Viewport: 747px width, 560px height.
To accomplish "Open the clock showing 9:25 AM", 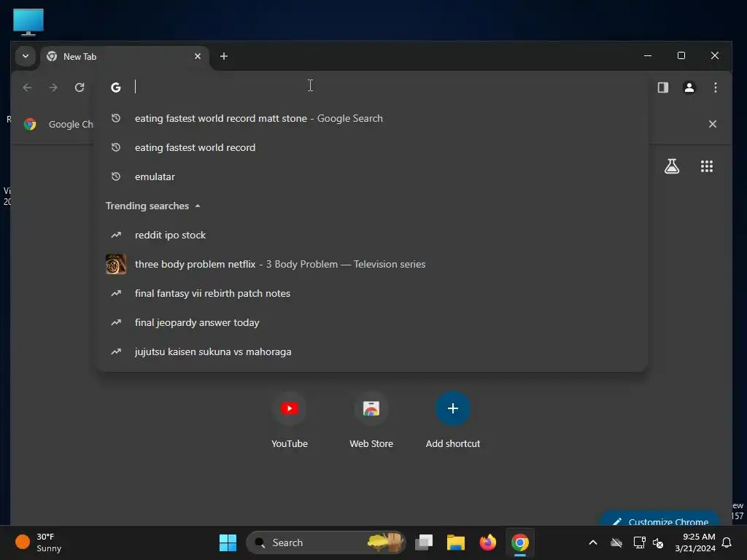I will tap(694, 542).
